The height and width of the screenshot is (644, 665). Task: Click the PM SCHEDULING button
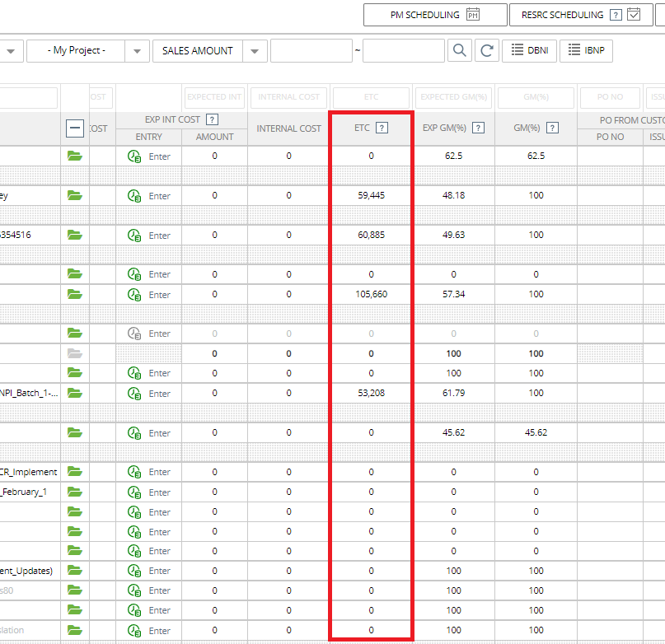[x=435, y=15]
